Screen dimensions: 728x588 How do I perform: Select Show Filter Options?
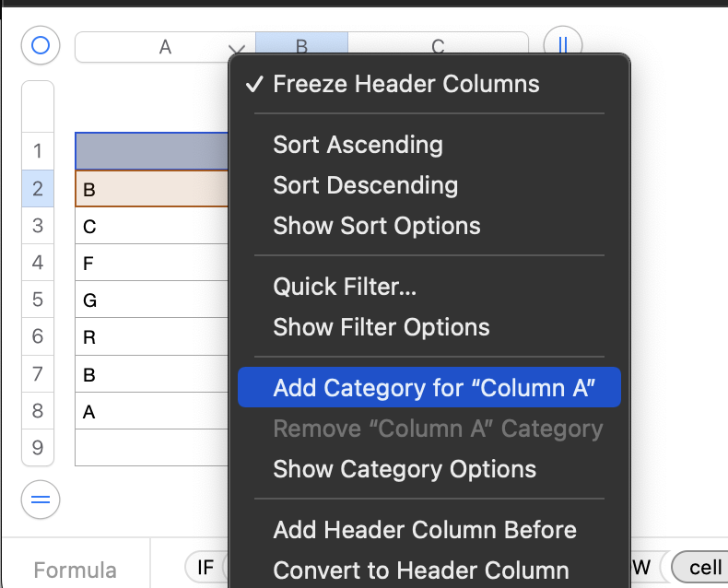pos(381,327)
